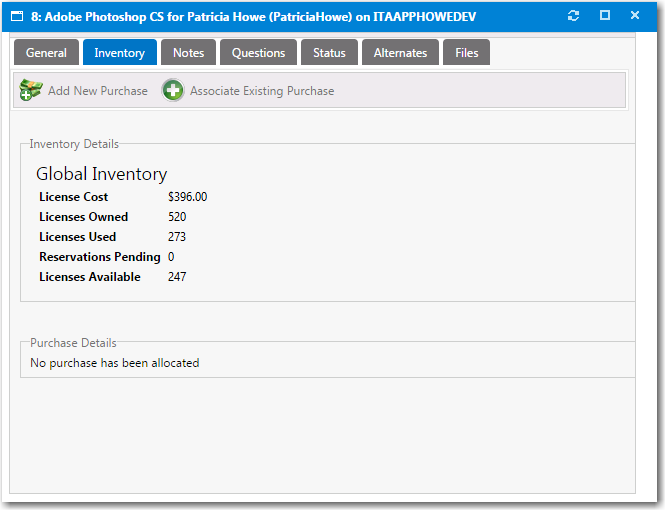Viewport: 665px width, 510px height.
Task: Close the request dialog window
Action: point(636,16)
